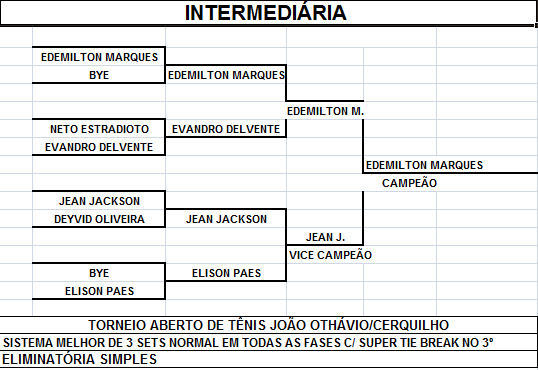
Task: Click the JEAN J. finalist cell
Action: coord(325,237)
